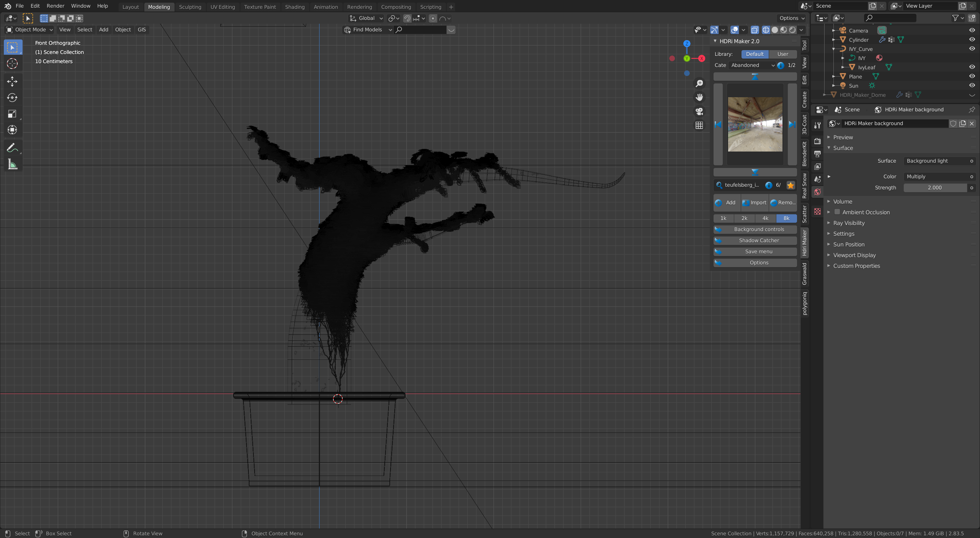This screenshot has width=980, height=538.
Task: Enable Ambient Occlusion checkbox
Action: [x=837, y=212]
